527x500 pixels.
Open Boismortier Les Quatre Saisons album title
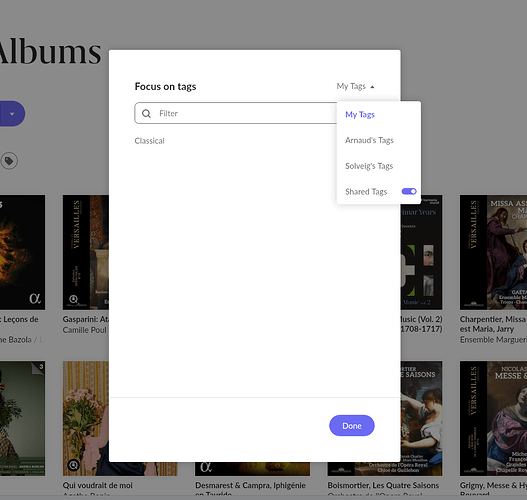click(x=383, y=485)
